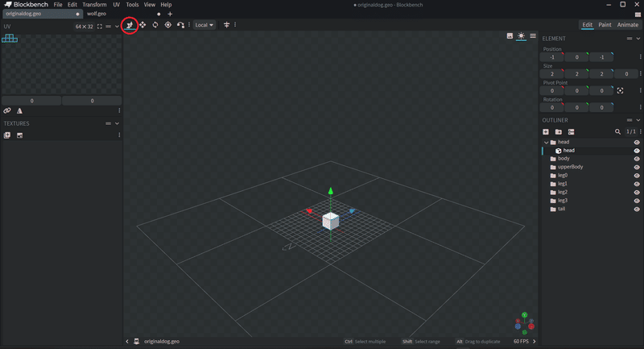This screenshot has width=644, height=349.
Task: Click the Textures toolbar options dots
Action: pyautogui.click(x=119, y=135)
